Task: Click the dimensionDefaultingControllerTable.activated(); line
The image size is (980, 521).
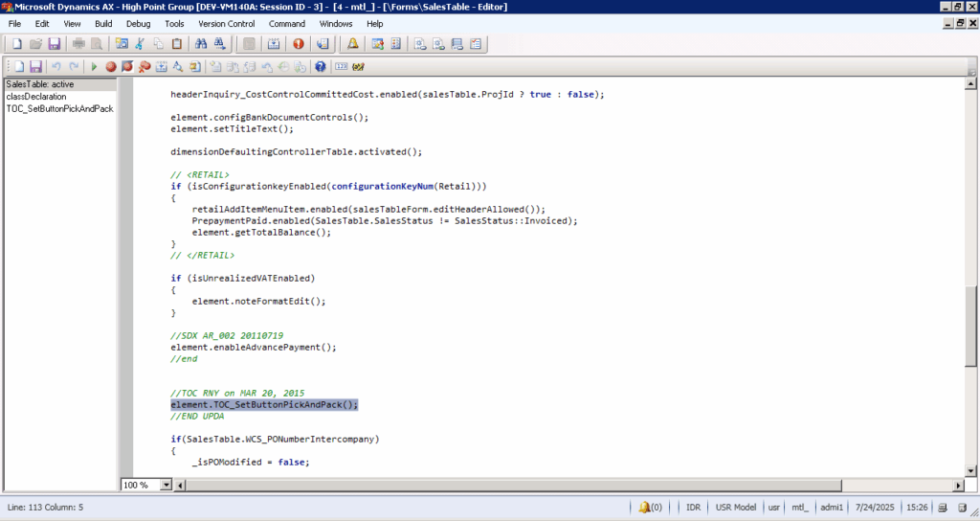Action: 297,152
